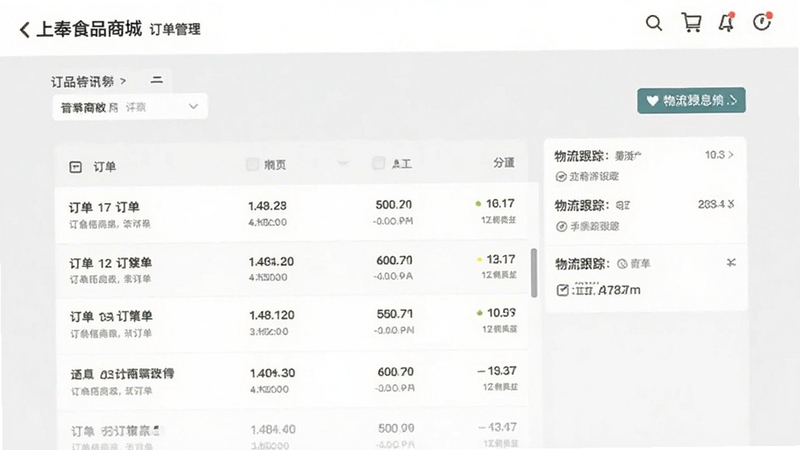This screenshot has height=450, width=800.
Task: Open the shopping cart icon
Action: pyautogui.click(x=691, y=22)
